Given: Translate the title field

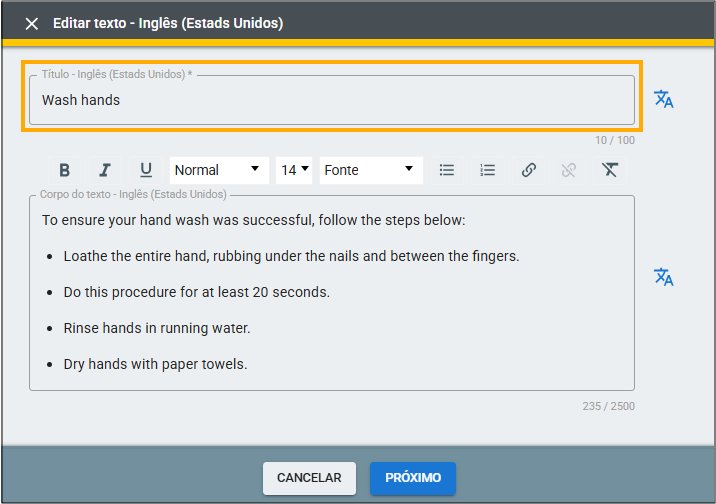Looking at the screenshot, I should [x=663, y=99].
